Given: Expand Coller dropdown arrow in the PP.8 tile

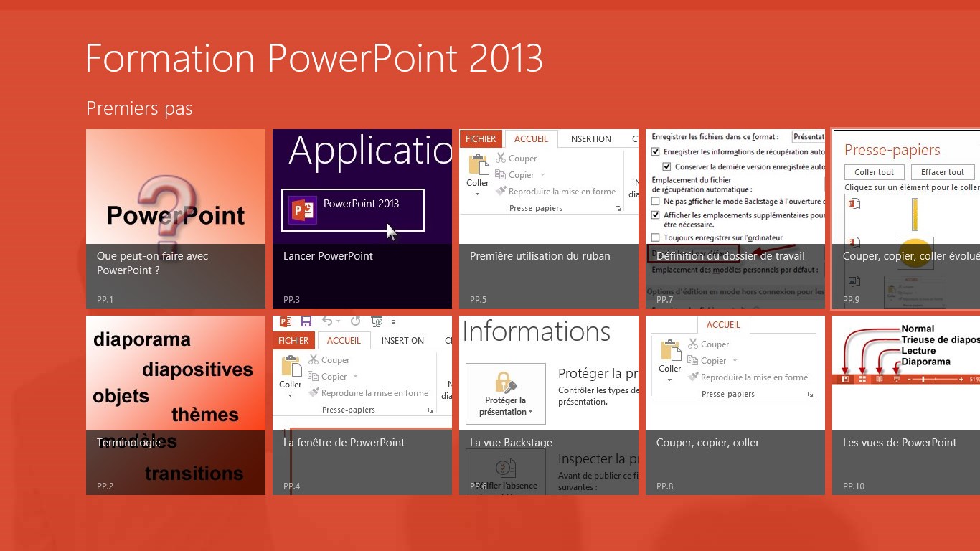Looking at the screenshot, I should (669, 380).
